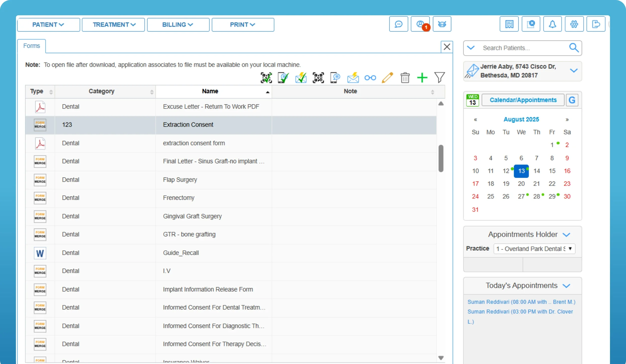This screenshot has width=626, height=364.
Task: Click the orange pencil edit icon
Action: [387, 78]
